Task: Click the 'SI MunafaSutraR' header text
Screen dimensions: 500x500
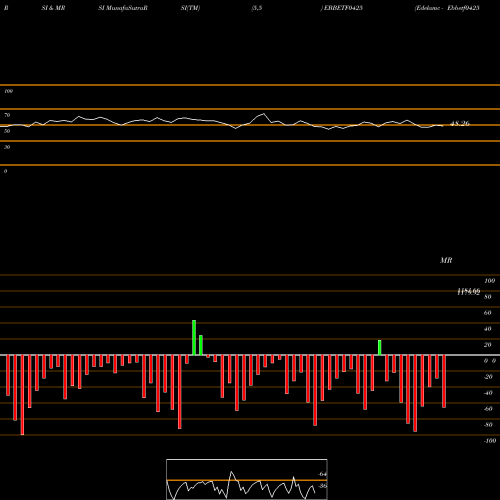Action: (123, 8)
